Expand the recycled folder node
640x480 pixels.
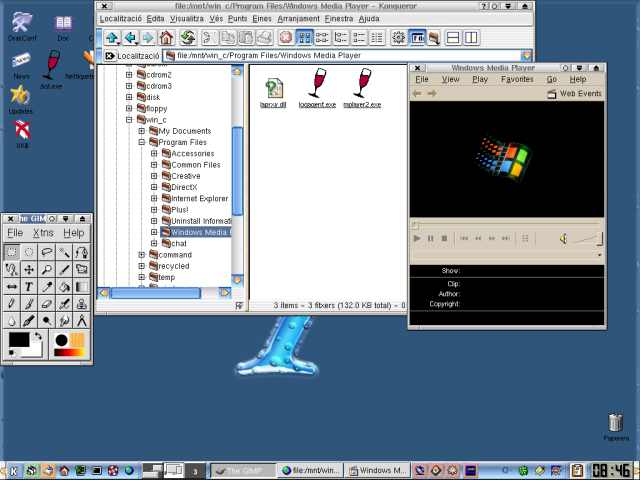[142, 266]
